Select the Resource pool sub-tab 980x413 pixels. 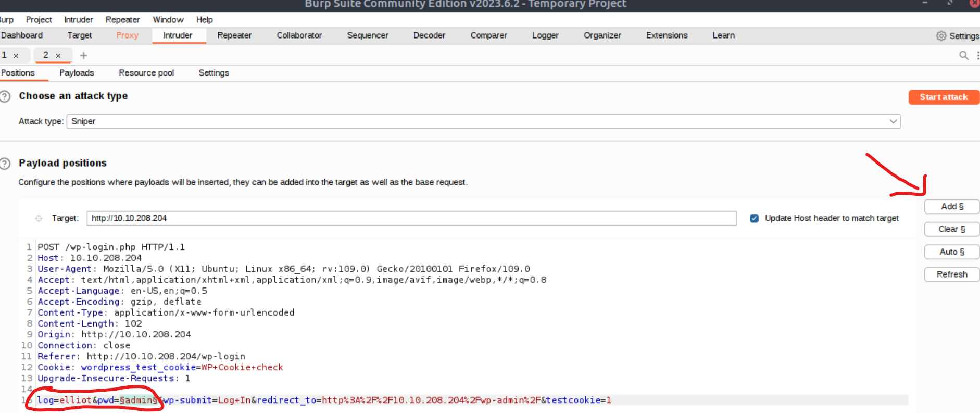tap(146, 73)
